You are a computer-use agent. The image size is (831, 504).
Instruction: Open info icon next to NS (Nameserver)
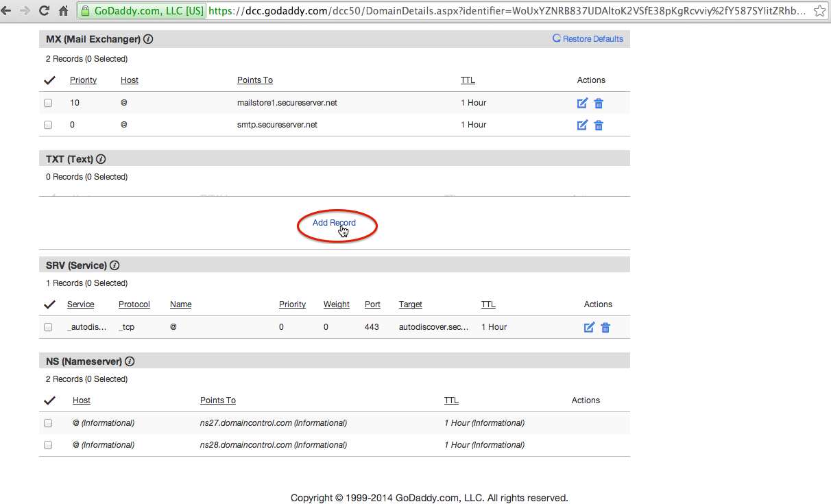130,361
